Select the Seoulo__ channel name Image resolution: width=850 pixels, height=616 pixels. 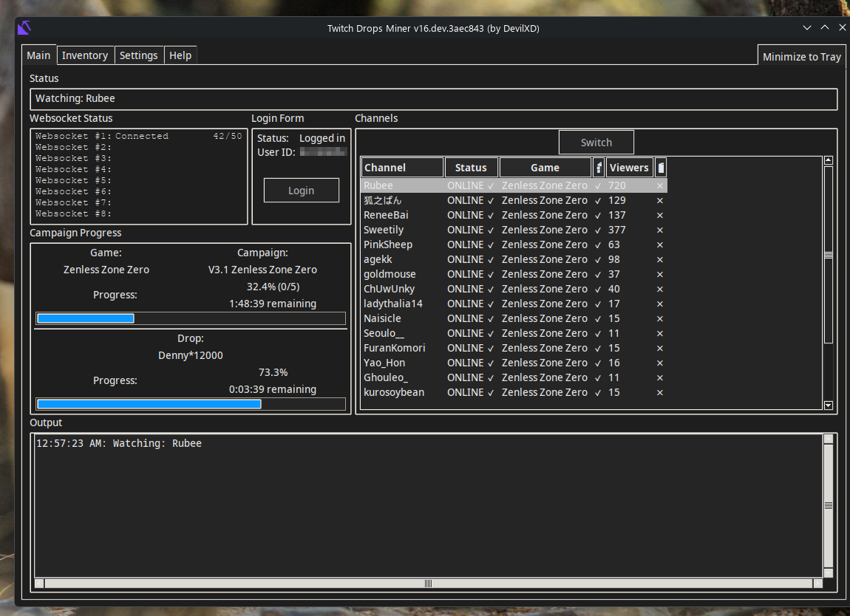(x=384, y=334)
